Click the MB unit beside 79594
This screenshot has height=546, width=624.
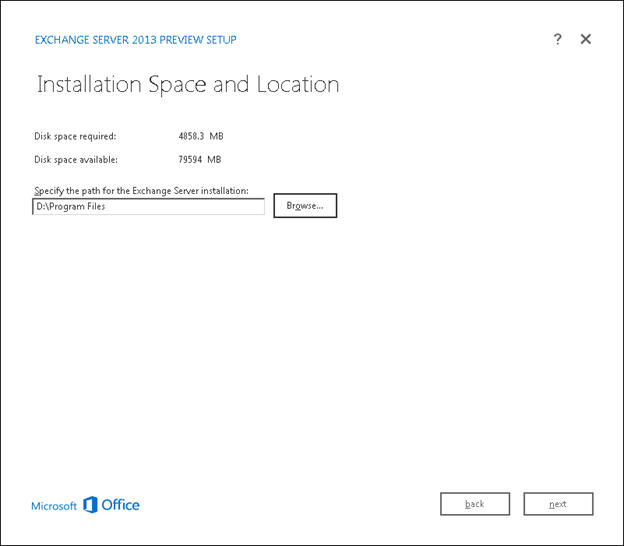coord(215,159)
